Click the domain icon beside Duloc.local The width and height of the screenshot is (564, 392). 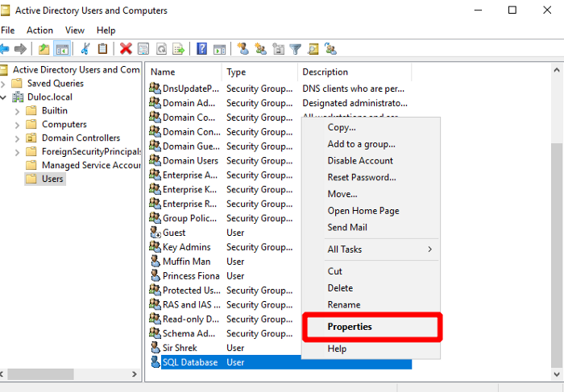[18, 97]
